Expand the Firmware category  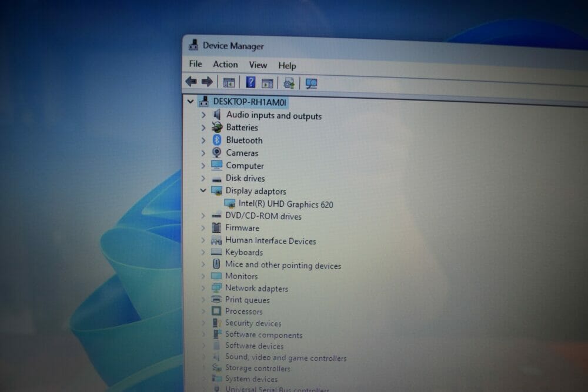[x=203, y=228]
